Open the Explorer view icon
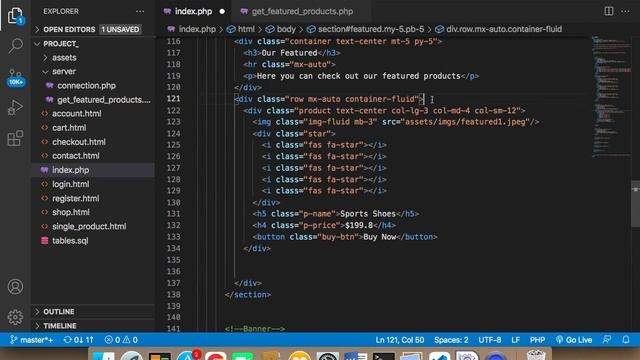This screenshot has width=640, height=360. 15,16
